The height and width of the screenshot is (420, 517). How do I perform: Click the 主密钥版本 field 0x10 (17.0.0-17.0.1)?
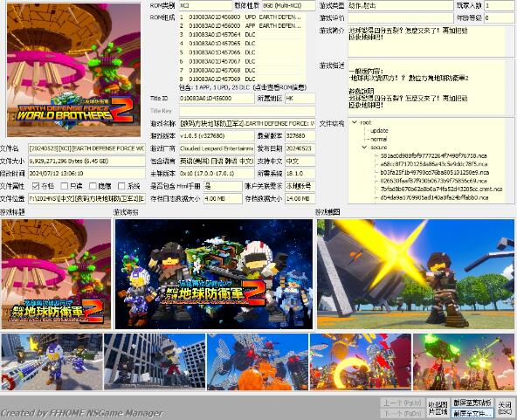pos(217,174)
